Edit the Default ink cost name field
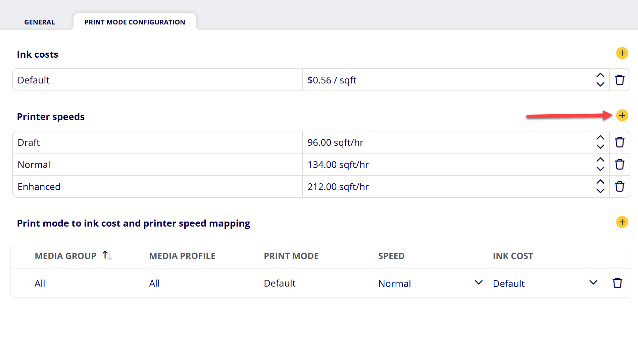 pos(157,80)
